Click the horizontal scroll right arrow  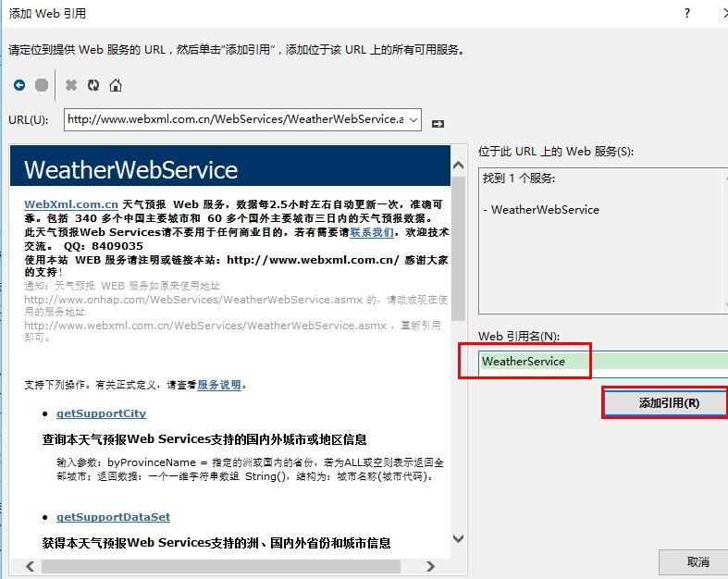[x=430, y=566]
